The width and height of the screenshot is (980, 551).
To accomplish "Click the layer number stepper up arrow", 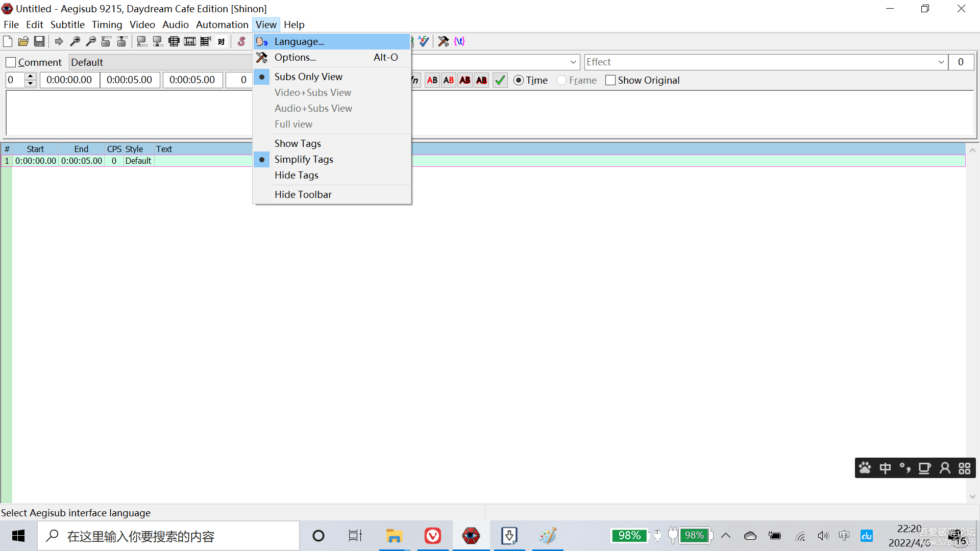I will tap(30, 76).
